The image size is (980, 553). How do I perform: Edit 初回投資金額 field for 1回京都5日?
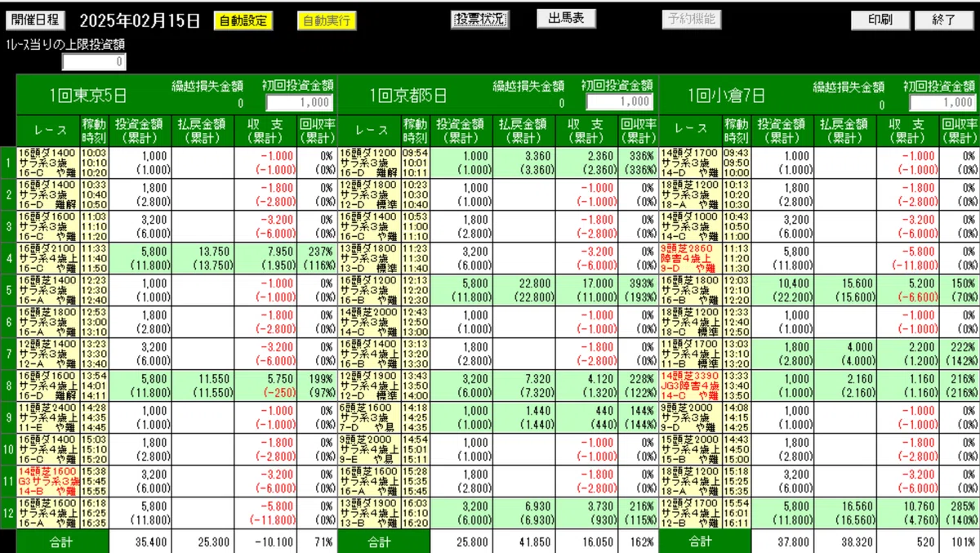(620, 102)
